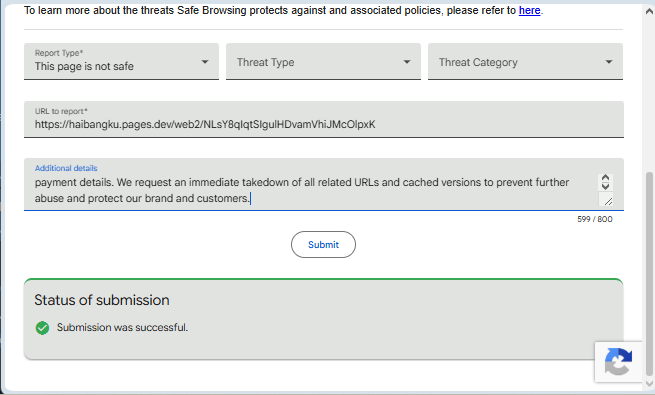Click the green success checkmark icon

coord(42,328)
